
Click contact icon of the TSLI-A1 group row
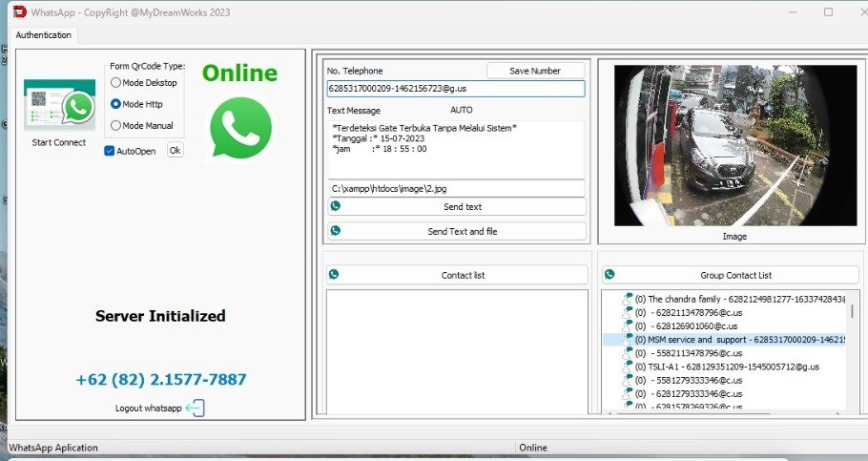click(628, 367)
